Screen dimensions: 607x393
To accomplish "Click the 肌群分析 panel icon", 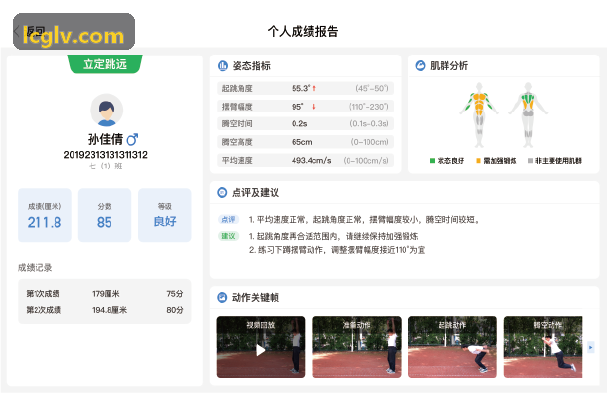I will click(x=420, y=65).
